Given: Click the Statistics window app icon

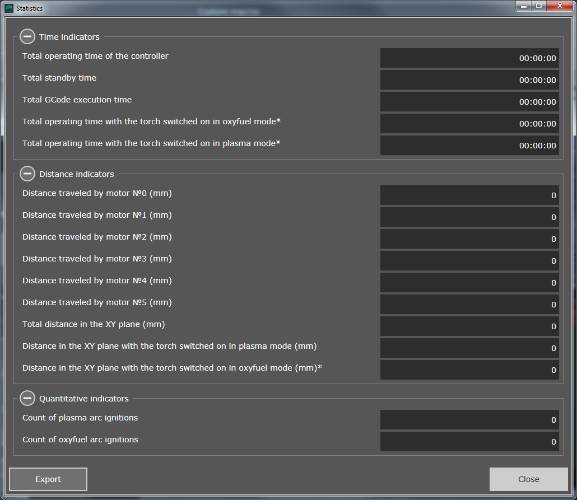Looking at the screenshot, I should 9,8.
